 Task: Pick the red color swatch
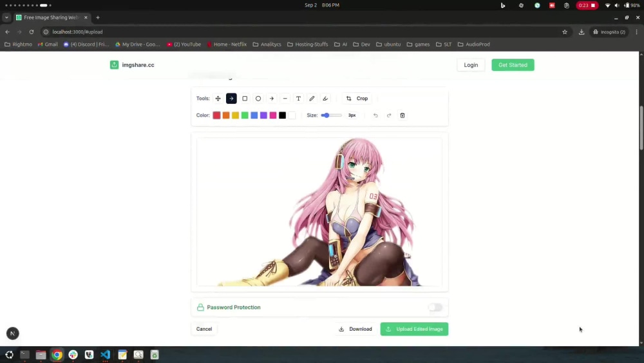point(216,115)
